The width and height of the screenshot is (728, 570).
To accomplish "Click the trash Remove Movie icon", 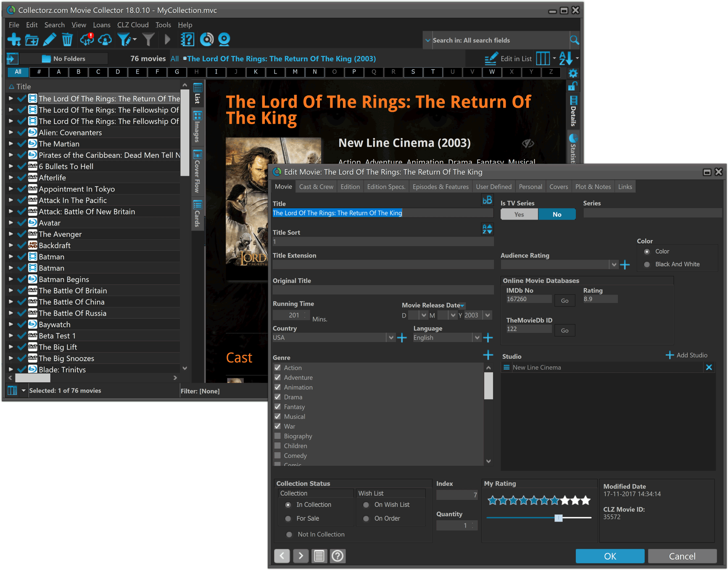I will (x=67, y=40).
